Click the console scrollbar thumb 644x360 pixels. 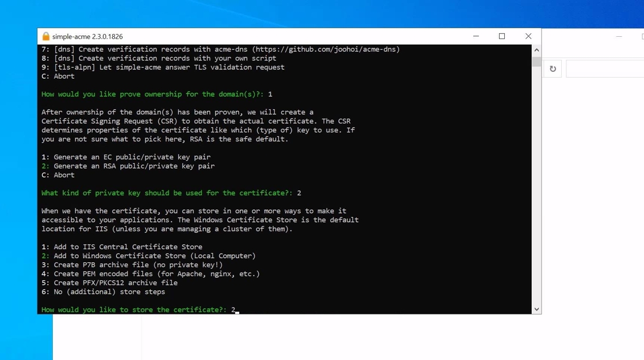pos(536,61)
